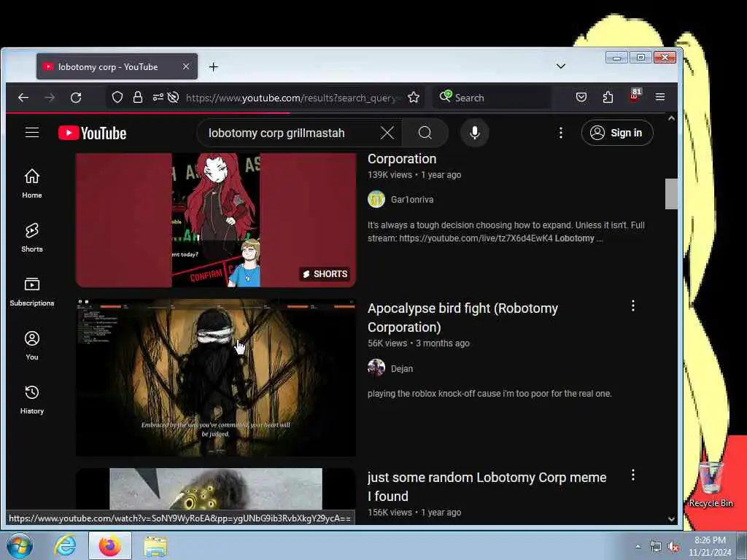Open History in YouTube sidebar
The height and width of the screenshot is (560, 747).
click(x=32, y=400)
